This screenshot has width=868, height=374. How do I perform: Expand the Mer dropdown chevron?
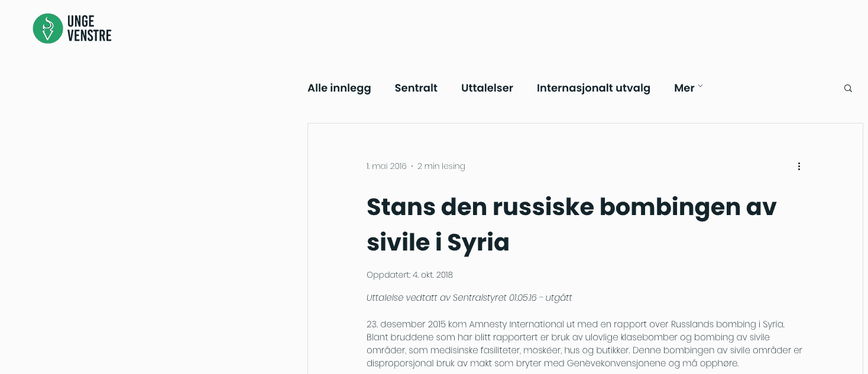[700, 86]
